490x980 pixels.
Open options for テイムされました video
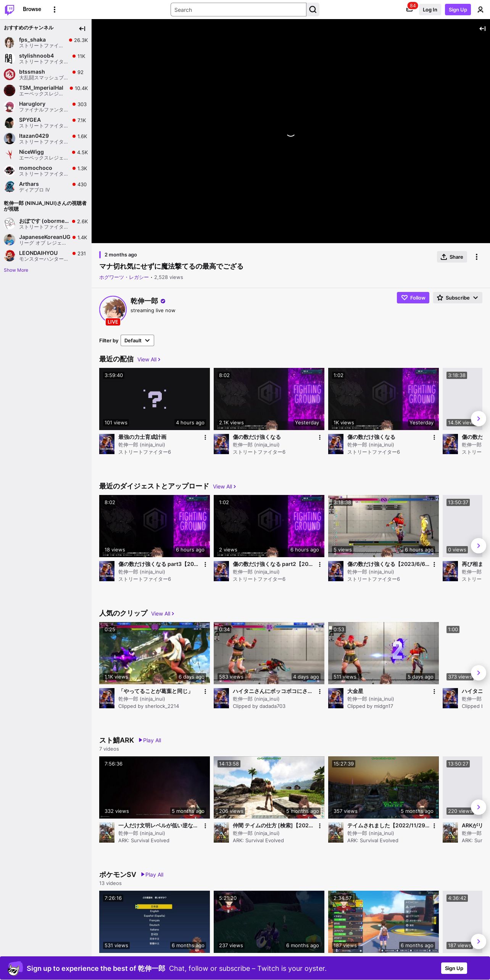(x=434, y=826)
